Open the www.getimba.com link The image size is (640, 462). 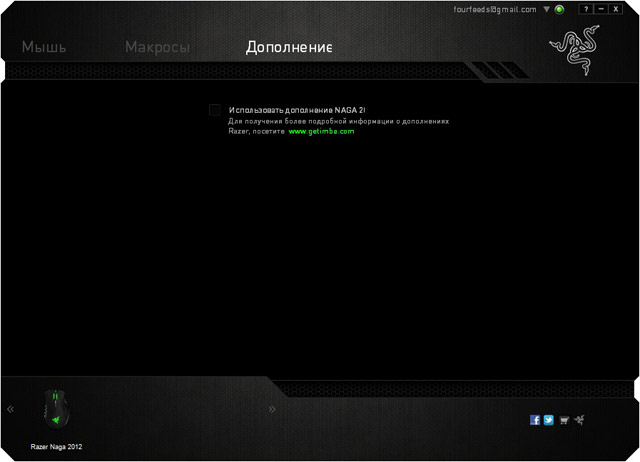pyautogui.click(x=321, y=131)
